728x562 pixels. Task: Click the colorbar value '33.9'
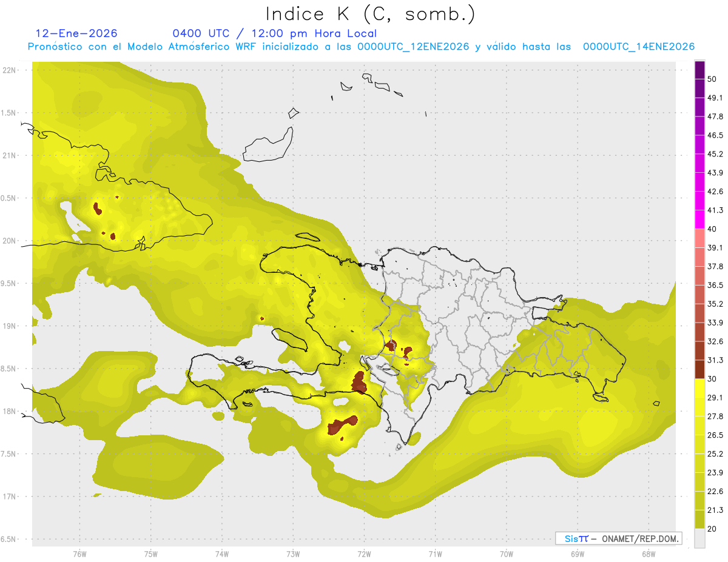tap(715, 323)
